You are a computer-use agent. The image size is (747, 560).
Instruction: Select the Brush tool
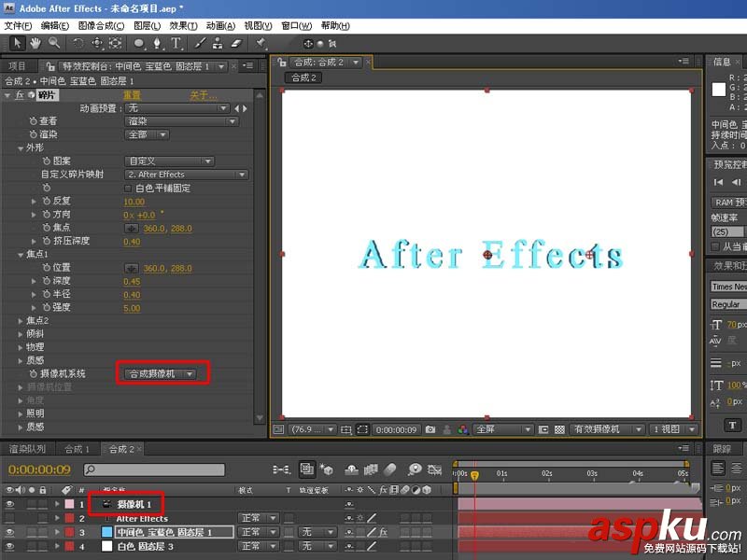[x=201, y=43]
